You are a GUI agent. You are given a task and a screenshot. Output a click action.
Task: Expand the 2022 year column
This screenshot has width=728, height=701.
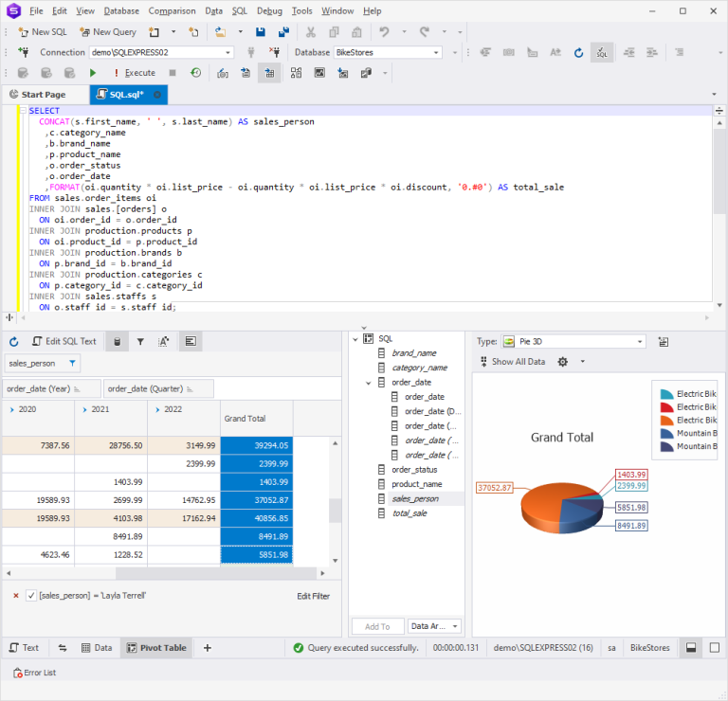point(157,409)
